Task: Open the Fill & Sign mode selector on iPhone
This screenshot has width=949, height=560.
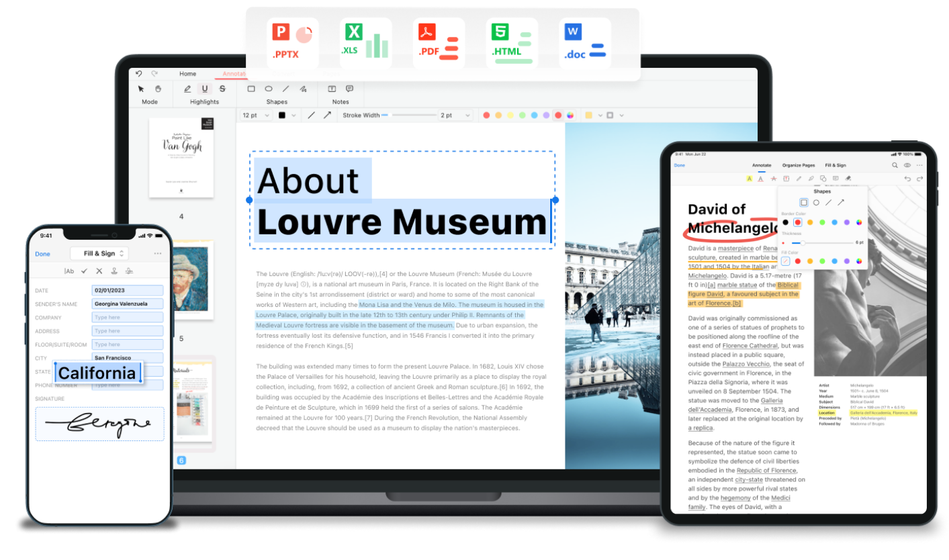Action: pyautogui.click(x=99, y=253)
